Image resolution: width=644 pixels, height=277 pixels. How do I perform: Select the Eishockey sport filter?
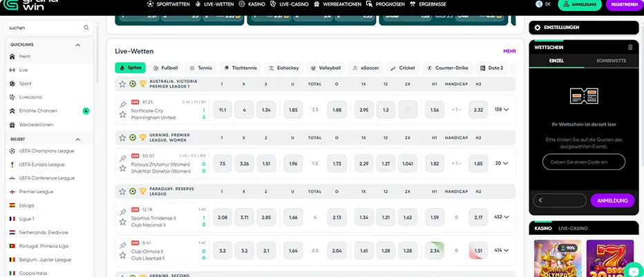click(283, 68)
